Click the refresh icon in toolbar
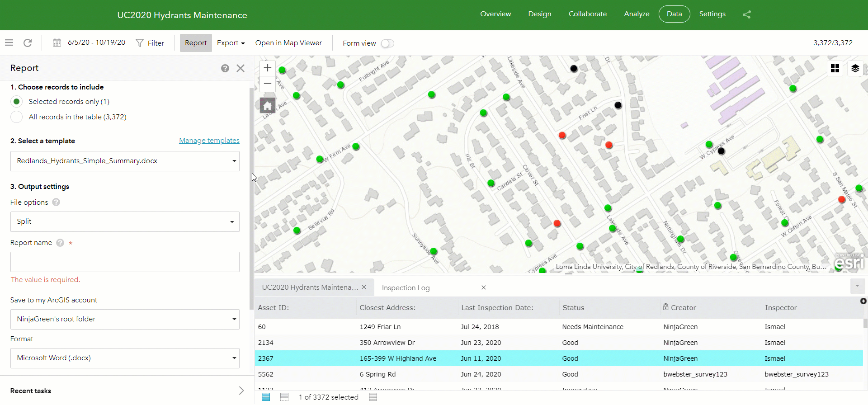 click(28, 43)
